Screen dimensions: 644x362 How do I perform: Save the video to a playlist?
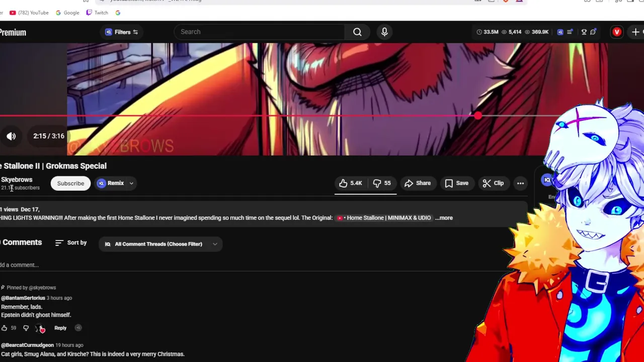coord(456,184)
